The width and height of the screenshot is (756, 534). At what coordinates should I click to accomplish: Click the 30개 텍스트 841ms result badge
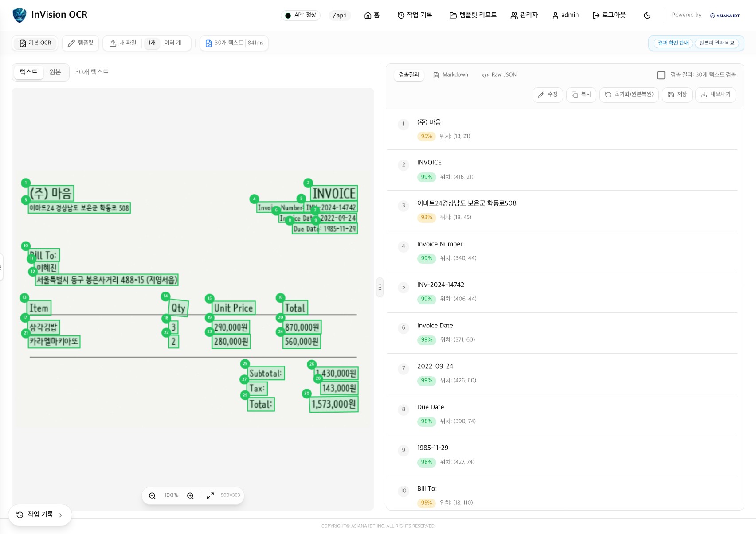234,43
